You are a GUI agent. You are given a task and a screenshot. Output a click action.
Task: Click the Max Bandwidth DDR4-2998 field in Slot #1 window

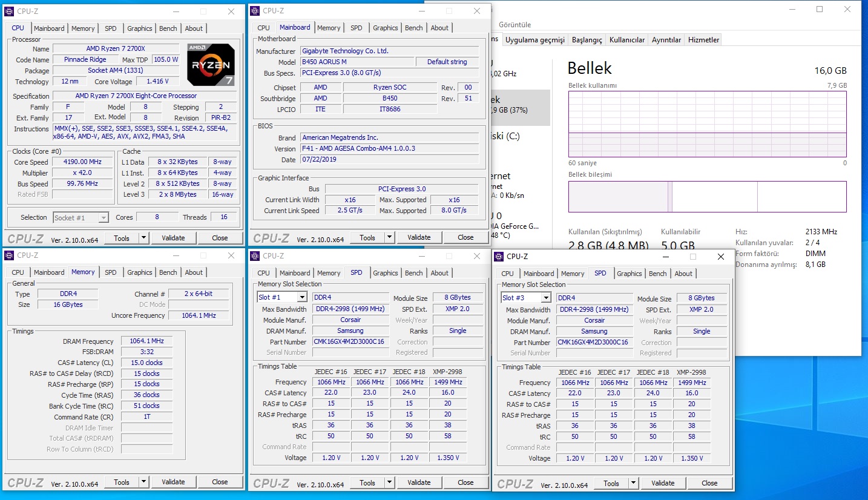(x=350, y=309)
